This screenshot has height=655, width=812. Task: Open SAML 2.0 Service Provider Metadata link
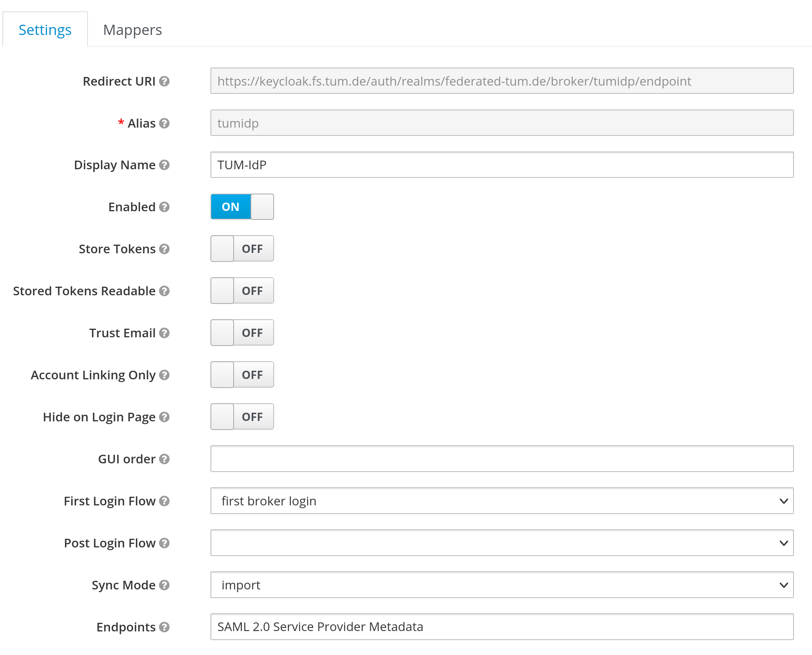coord(320,627)
